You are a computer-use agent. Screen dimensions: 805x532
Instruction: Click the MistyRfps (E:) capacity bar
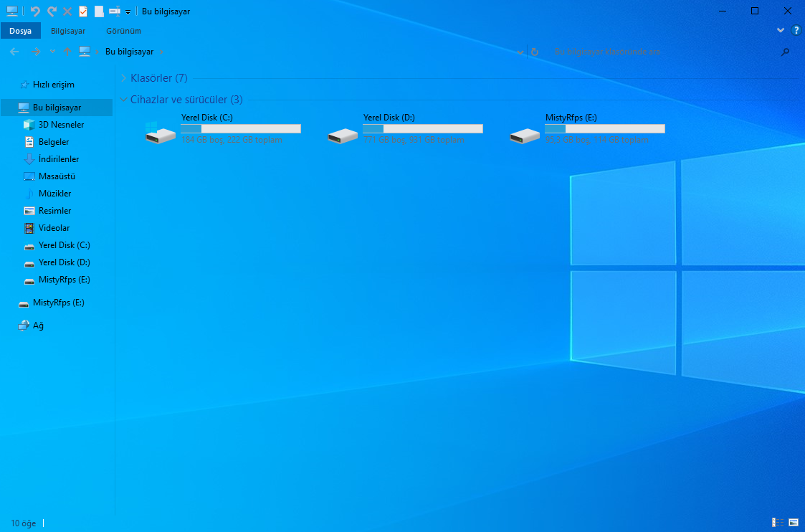pos(605,128)
